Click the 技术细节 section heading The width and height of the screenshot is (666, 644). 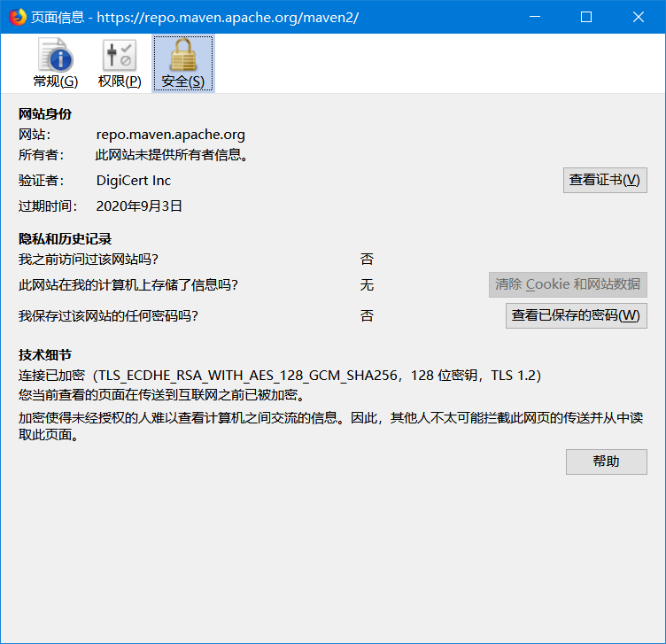coord(44,354)
